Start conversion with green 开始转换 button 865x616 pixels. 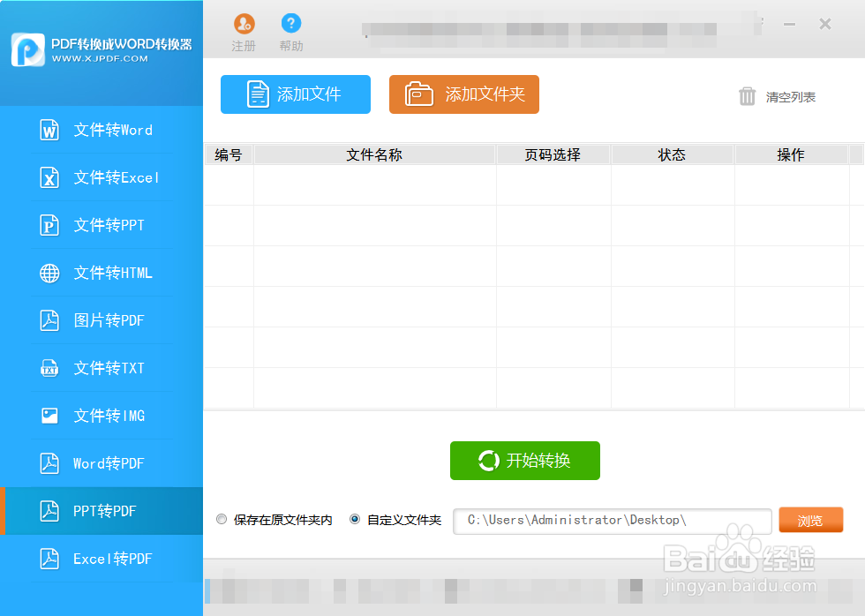(525, 461)
